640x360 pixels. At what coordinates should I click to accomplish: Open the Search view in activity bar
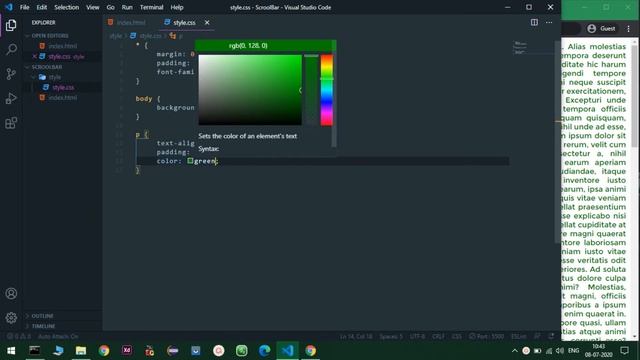click(11, 50)
